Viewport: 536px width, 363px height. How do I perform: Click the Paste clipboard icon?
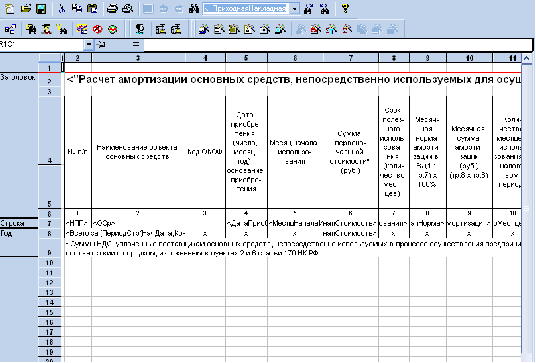pos(92,9)
